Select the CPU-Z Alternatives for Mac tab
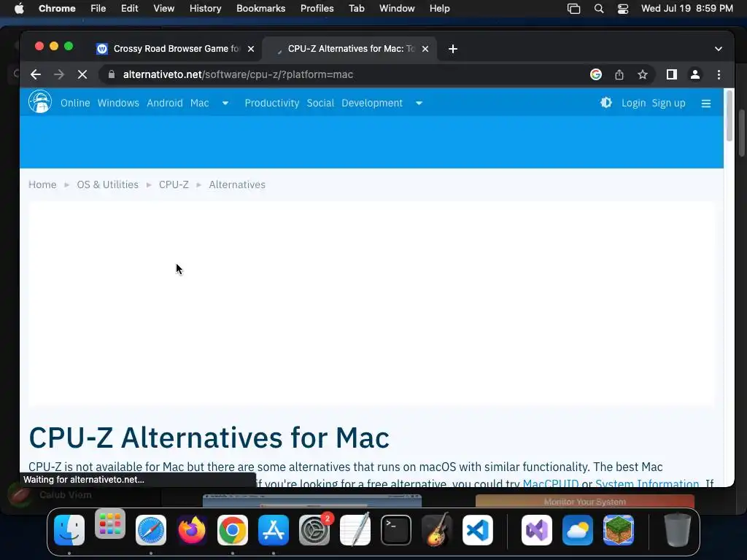 (x=349, y=49)
